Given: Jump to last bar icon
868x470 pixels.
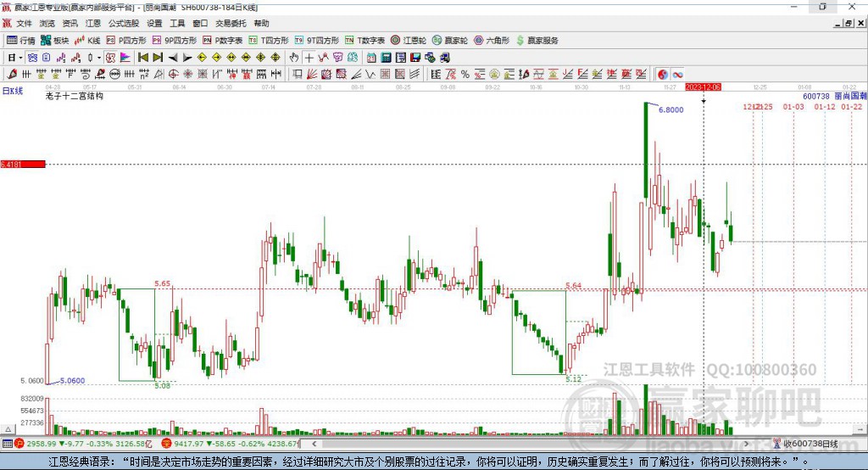Looking at the screenshot, I should coord(158,58).
